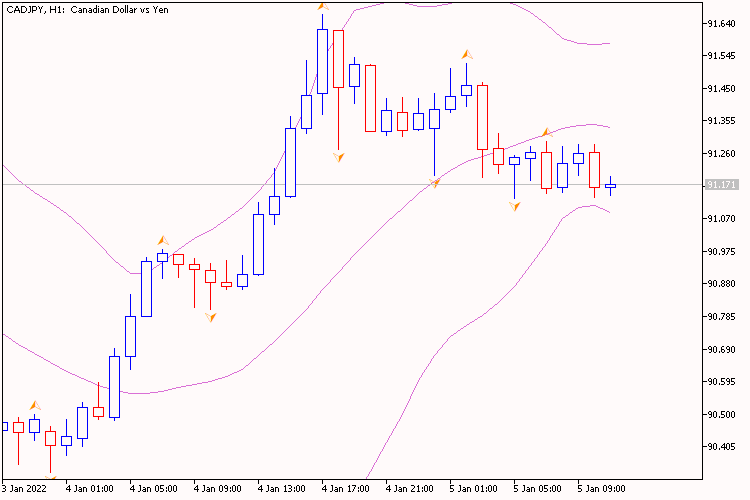Select the latest small blue candle at 91.171
This screenshot has height=500, width=750.
(x=610, y=186)
